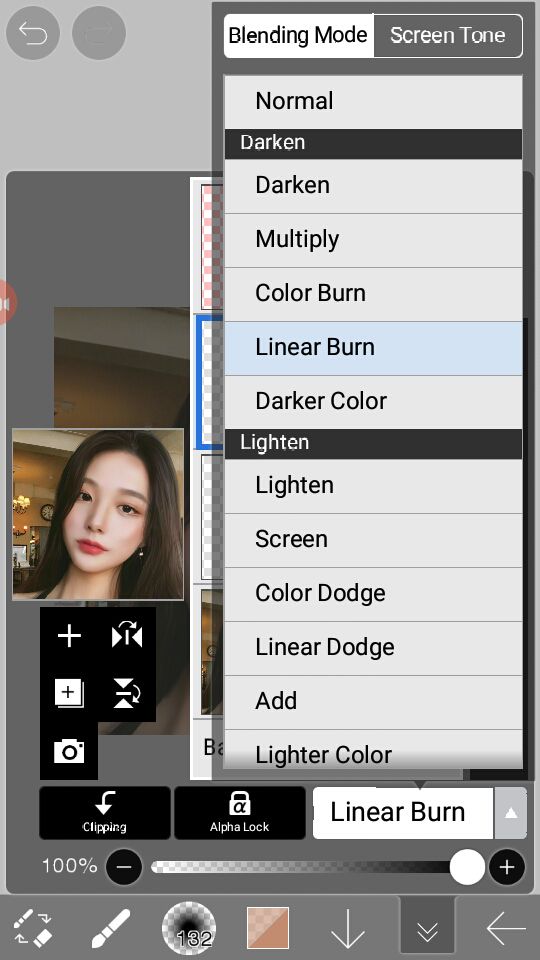Select the brush tool icon
The width and height of the screenshot is (540, 960).
(110, 929)
